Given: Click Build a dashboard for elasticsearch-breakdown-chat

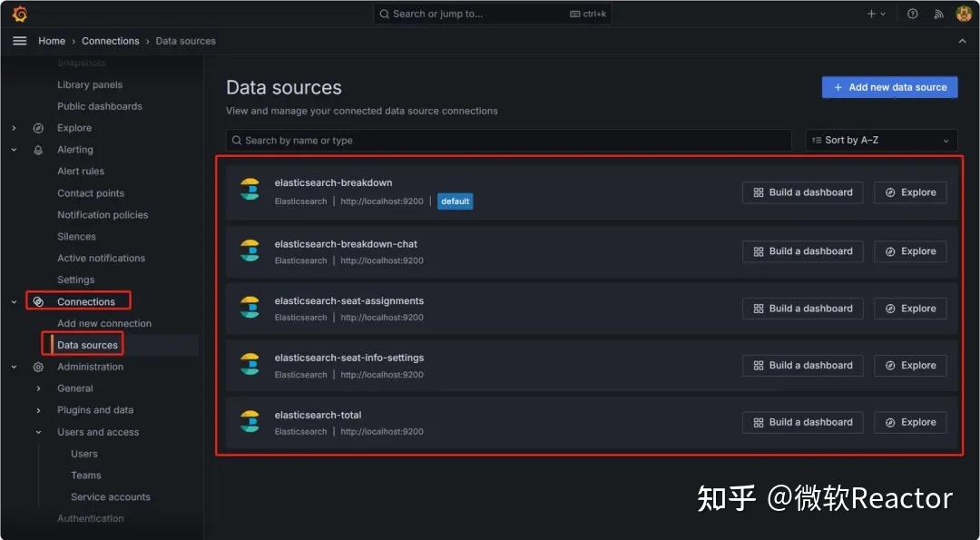Looking at the screenshot, I should [x=802, y=250].
